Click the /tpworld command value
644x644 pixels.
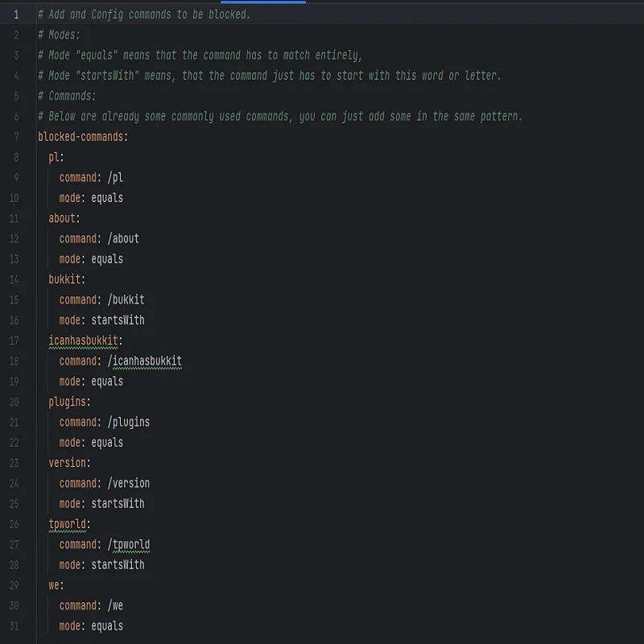pyautogui.click(x=129, y=545)
